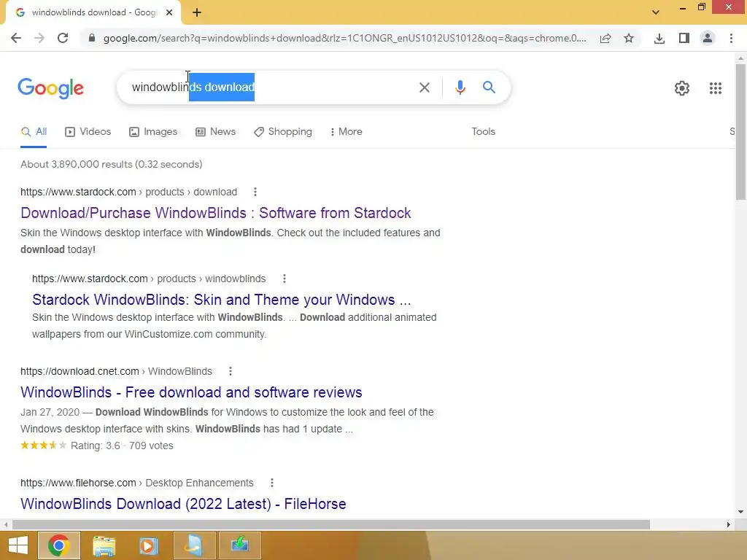Image resolution: width=747 pixels, height=560 pixels.
Task: Open a new tab with plus button
Action: click(197, 12)
